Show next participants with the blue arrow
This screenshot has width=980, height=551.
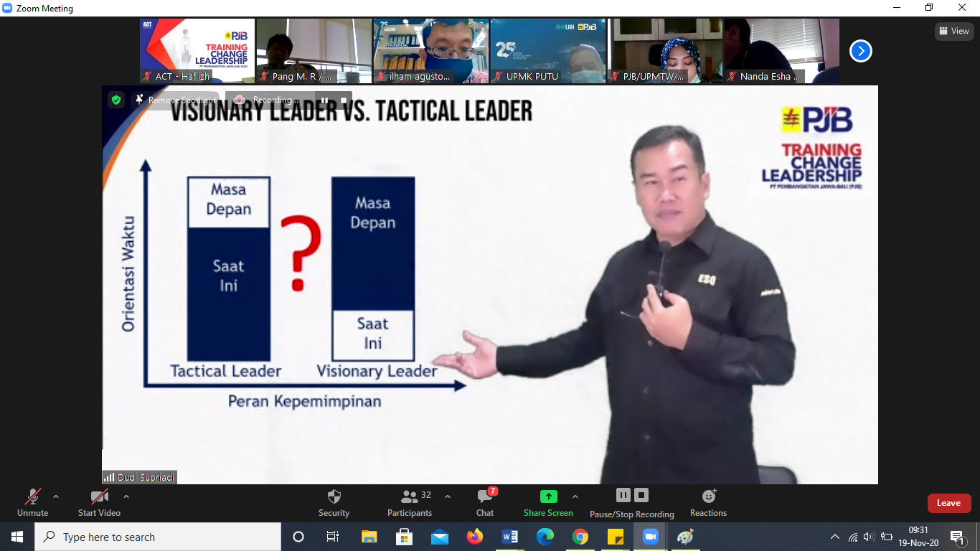[x=861, y=51]
